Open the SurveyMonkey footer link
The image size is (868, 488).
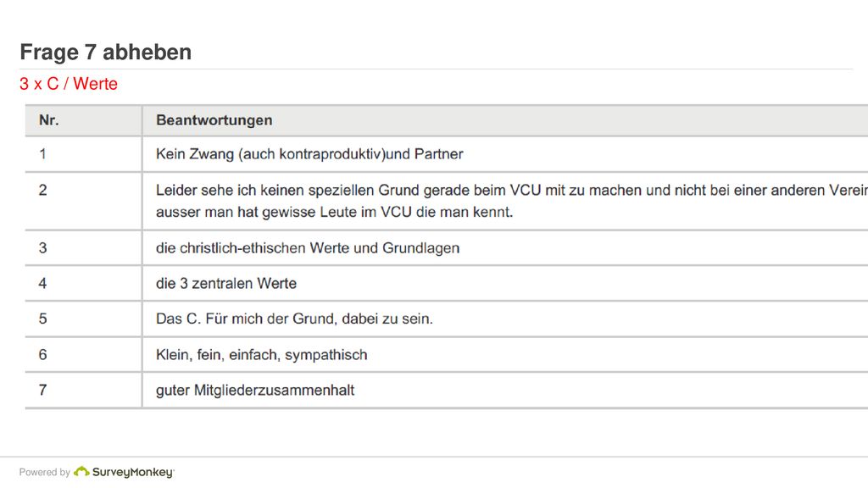point(124,472)
